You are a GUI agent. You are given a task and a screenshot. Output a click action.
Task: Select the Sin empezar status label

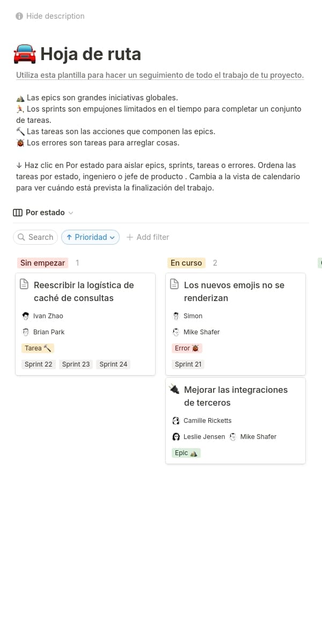[43, 263]
